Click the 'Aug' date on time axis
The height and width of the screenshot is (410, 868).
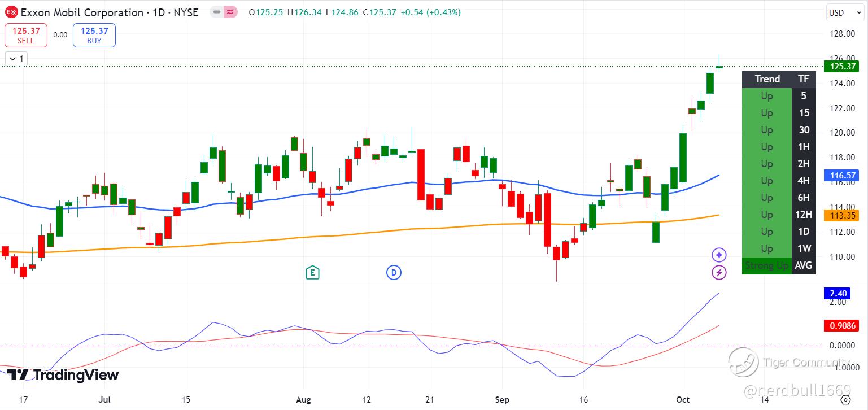303,400
